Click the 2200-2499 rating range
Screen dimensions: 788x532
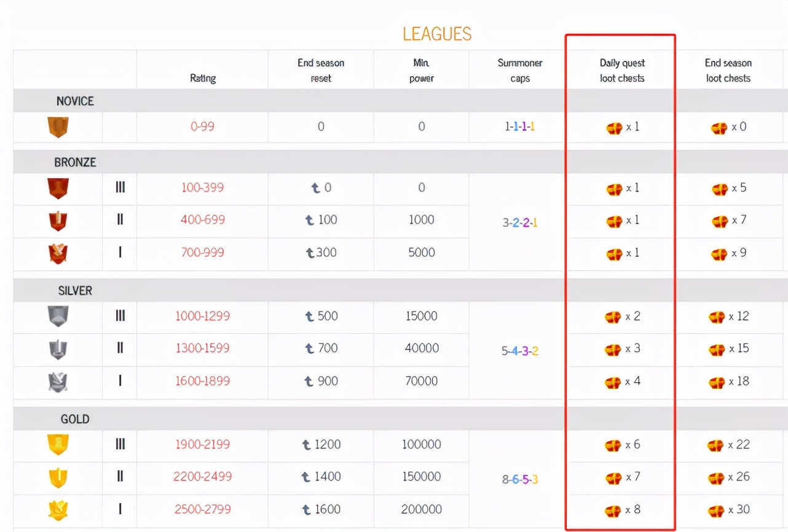[203, 476]
